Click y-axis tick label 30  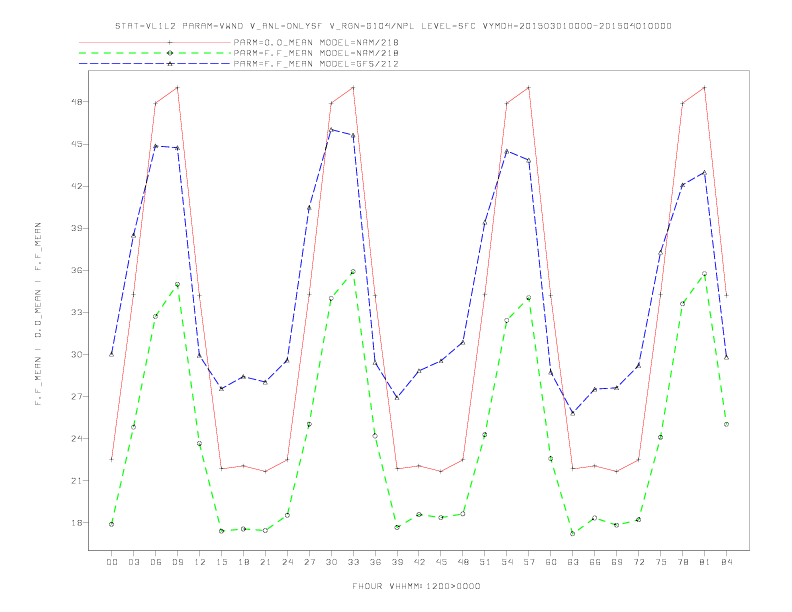(x=79, y=354)
